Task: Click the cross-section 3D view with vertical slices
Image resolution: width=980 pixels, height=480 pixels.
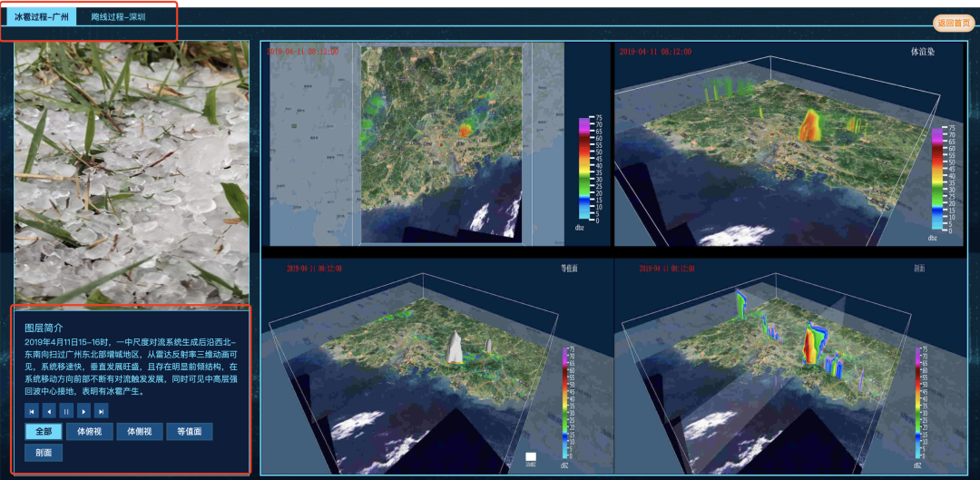Action: click(790, 366)
